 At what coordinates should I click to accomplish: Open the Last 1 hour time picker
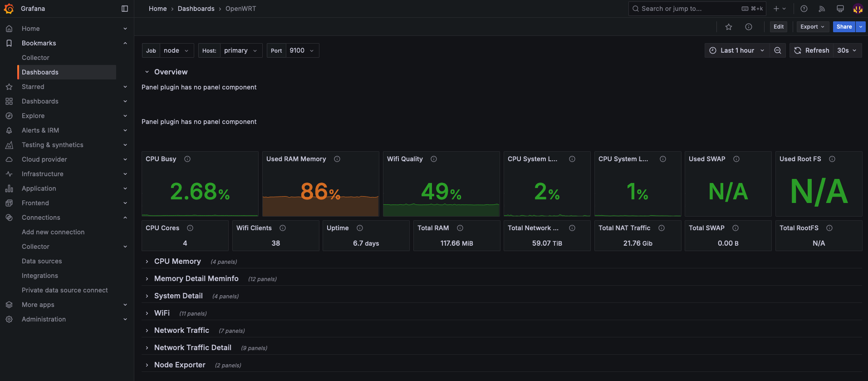(x=737, y=50)
